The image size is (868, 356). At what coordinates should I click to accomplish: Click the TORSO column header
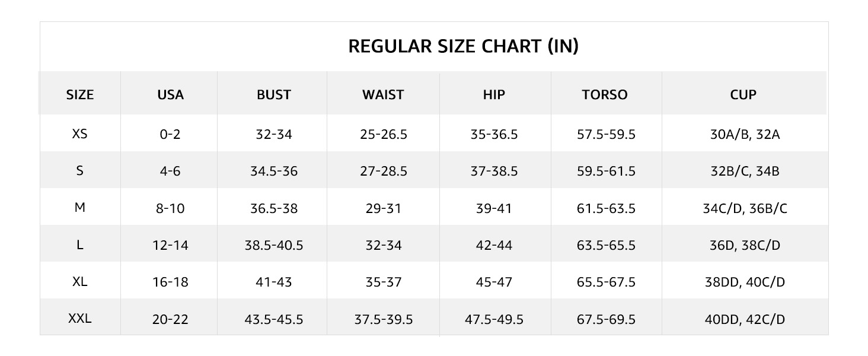pyautogui.click(x=605, y=94)
